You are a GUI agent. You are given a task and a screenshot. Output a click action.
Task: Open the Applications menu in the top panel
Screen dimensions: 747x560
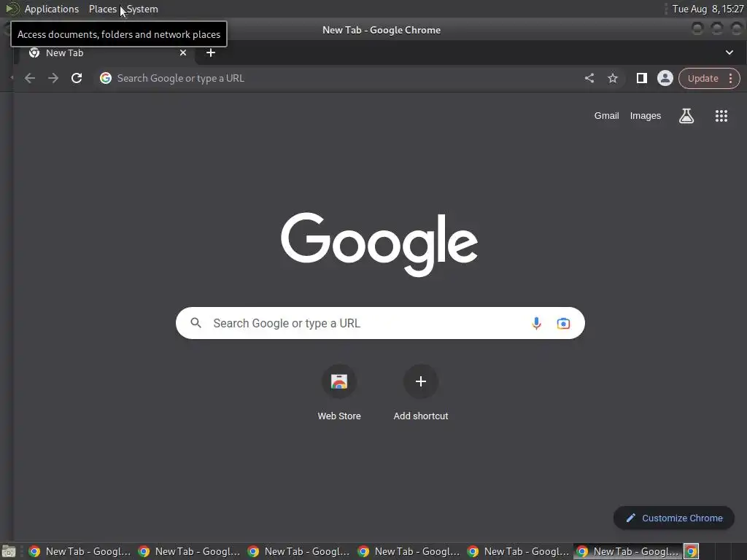(52, 9)
